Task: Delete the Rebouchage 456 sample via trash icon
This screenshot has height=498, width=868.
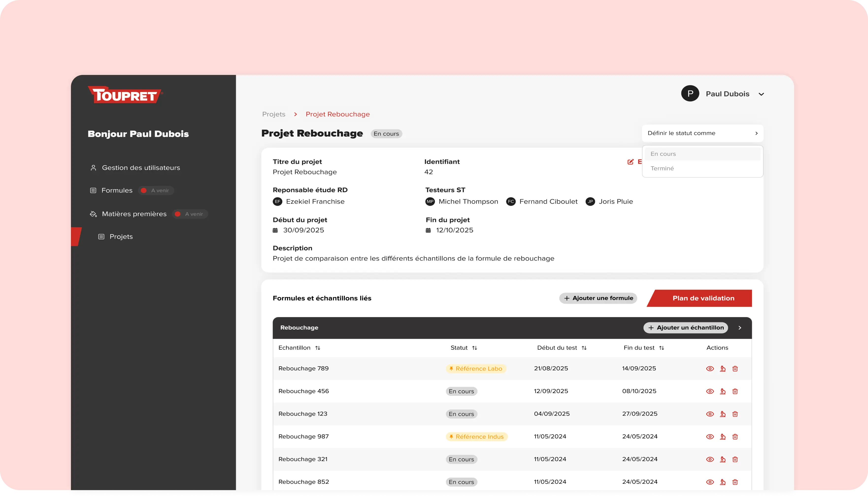Action: 735,391
